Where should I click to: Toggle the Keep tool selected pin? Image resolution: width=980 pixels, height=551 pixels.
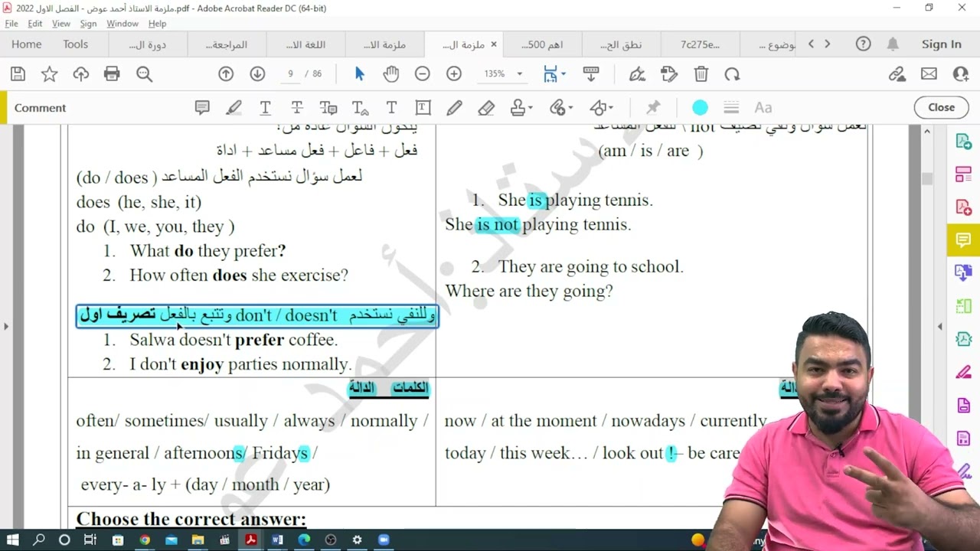point(653,108)
